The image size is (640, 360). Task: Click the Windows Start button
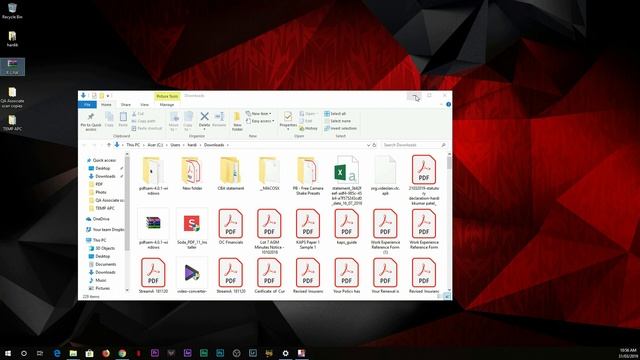pos(8,353)
